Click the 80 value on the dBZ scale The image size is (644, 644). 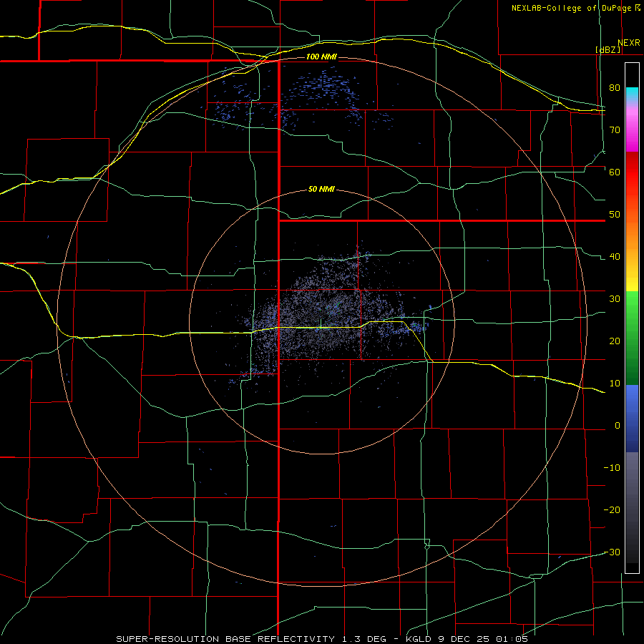coord(615,87)
